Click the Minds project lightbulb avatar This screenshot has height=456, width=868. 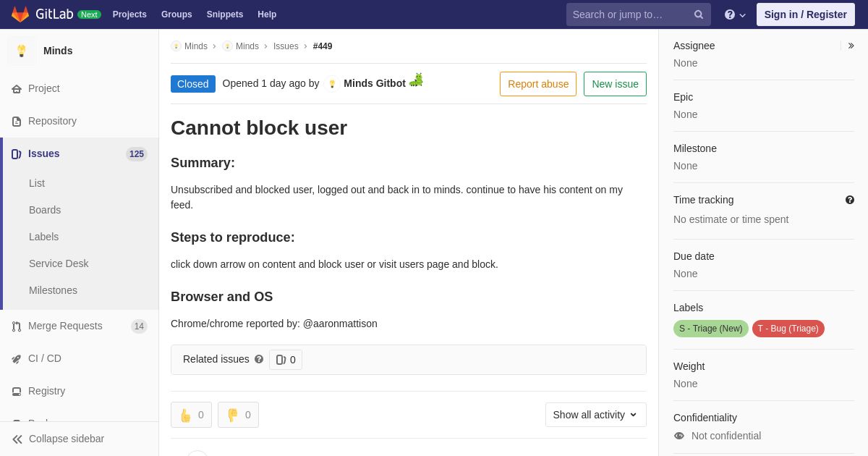pyautogui.click(x=22, y=51)
